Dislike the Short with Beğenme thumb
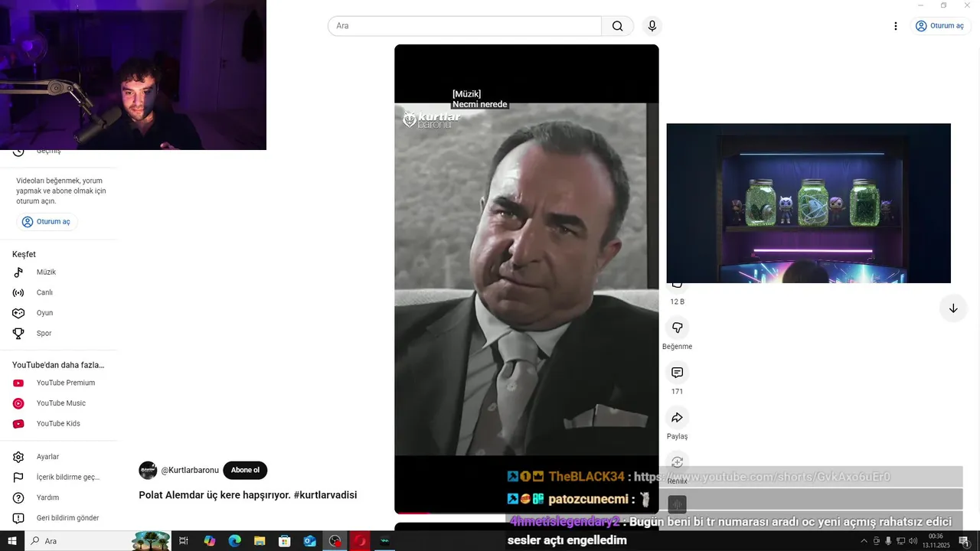This screenshot has width=980, height=551. tap(678, 328)
